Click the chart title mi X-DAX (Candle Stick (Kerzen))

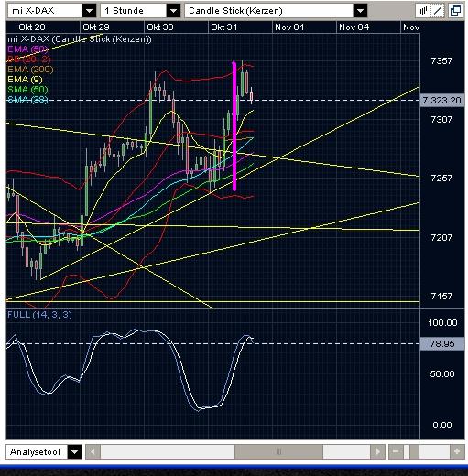tap(80, 39)
